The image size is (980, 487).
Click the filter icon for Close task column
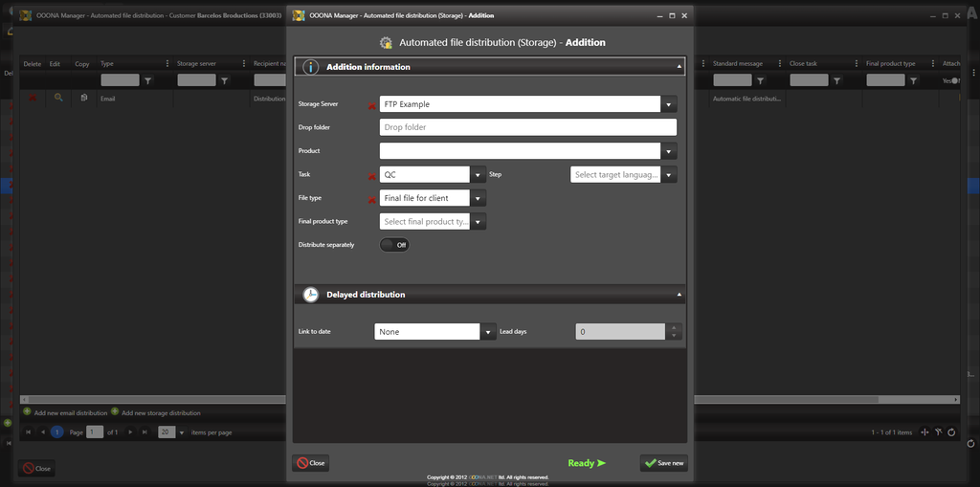(x=836, y=81)
